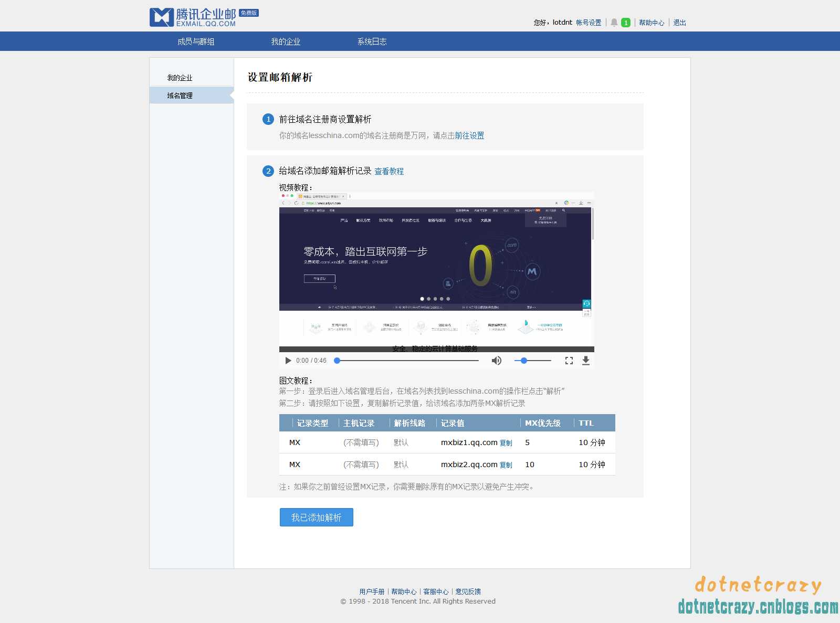840x623 pixels.
Task: Click the TTL column header
Action: coord(586,423)
